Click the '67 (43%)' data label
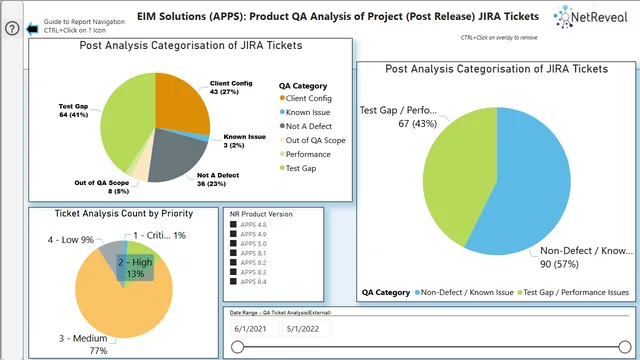The width and height of the screenshot is (640, 360). pyautogui.click(x=418, y=123)
